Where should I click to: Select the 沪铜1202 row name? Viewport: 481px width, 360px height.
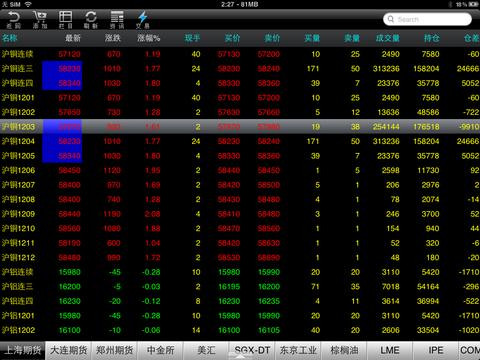pos(18,112)
